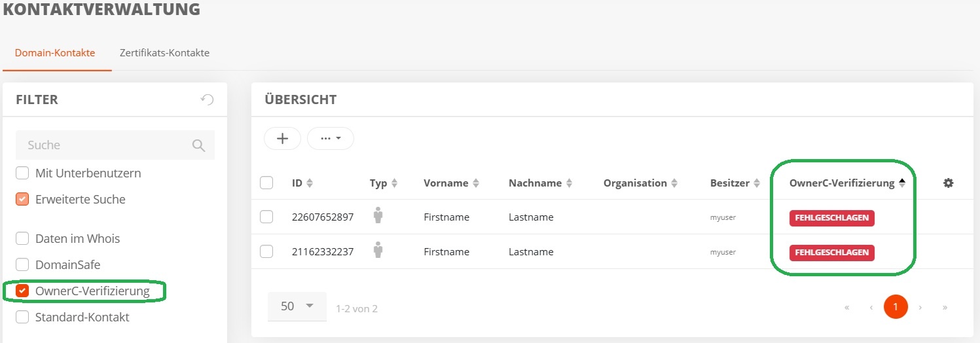980x343 pixels.
Task: Click the magnifier icon in the search box
Action: pos(199,145)
